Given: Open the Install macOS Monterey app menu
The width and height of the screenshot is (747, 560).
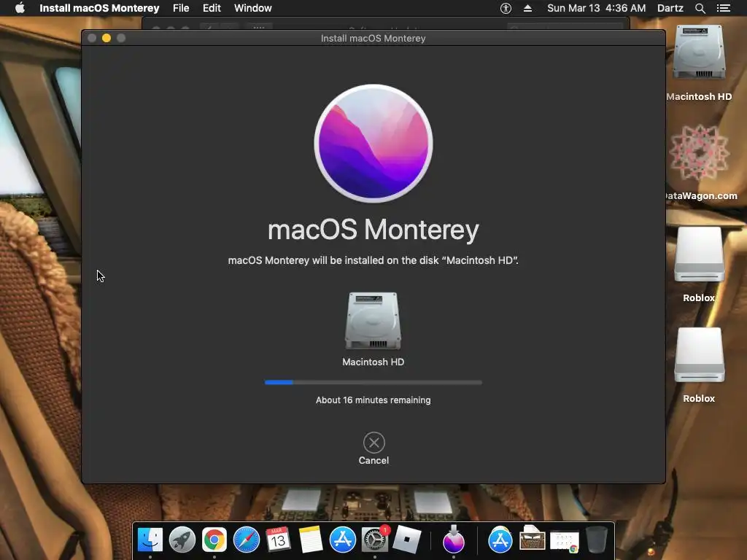Looking at the screenshot, I should (x=99, y=8).
